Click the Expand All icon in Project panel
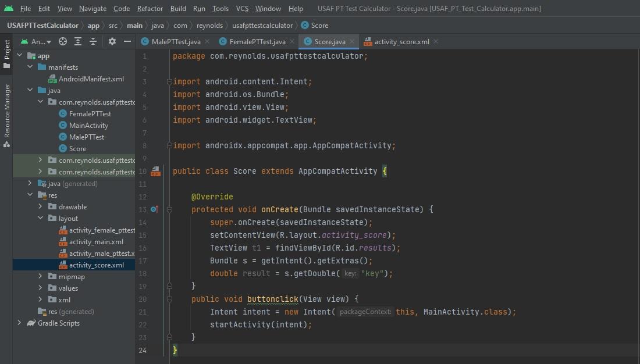The image size is (640, 364). (77, 42)
